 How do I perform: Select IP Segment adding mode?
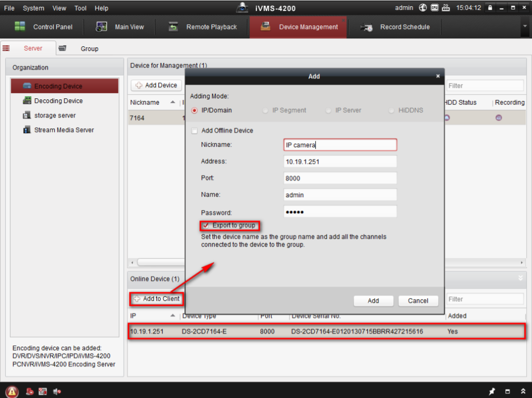pos(265,110)
